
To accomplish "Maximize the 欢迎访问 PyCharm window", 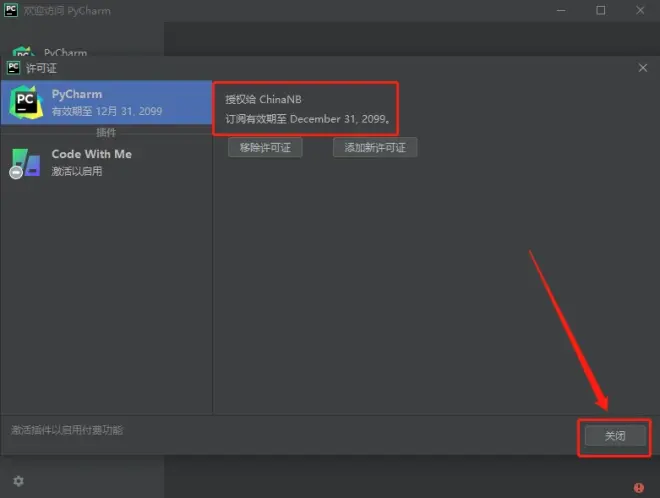I will pyautogui.click(x=601, y=11).
